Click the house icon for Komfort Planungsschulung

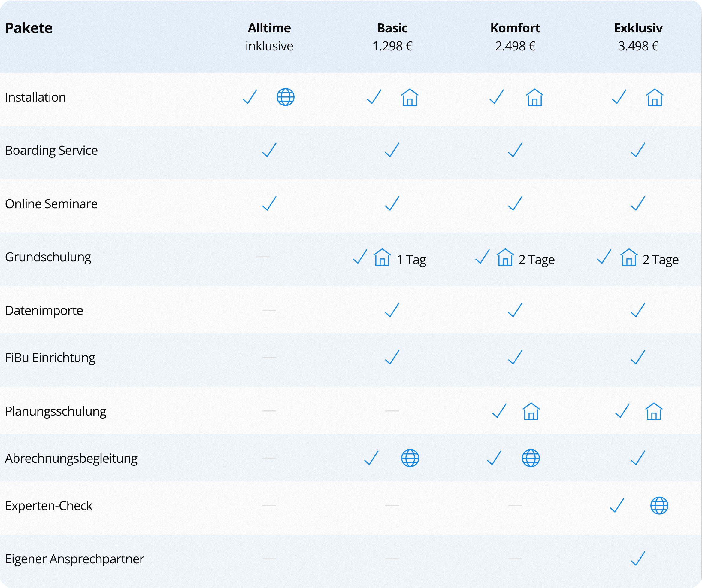click(531, 411)
